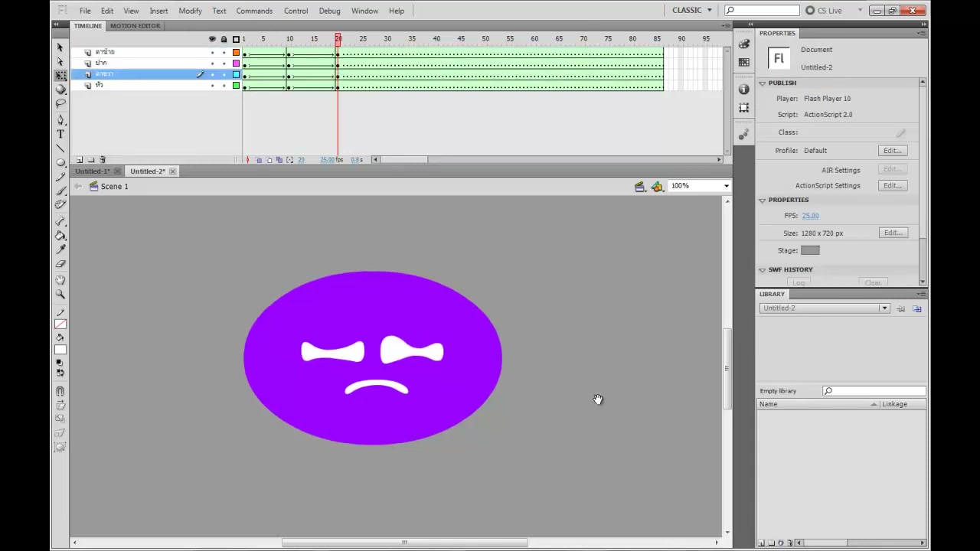The width and height of the screenshot is (980, 551).
Task: Click the Delete layer trash button
Action: 103,160
